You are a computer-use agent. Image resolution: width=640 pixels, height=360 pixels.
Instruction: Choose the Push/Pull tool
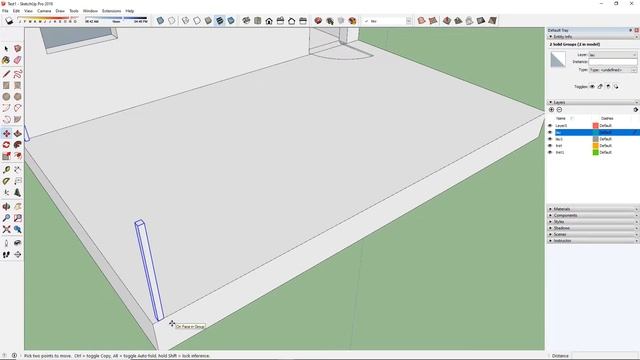pyautogui.click(x=18, y=133)
